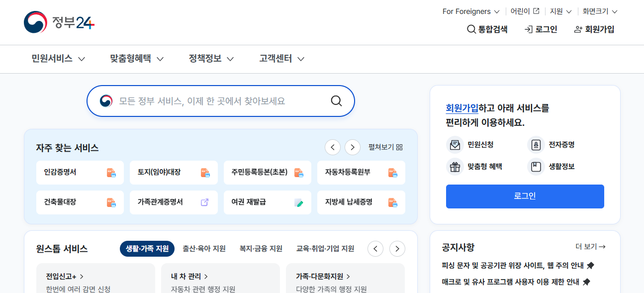Expand the 맞춤형혜택 navigation menu
Viewport: 644px width, 293px height.
tap(135, 59)
